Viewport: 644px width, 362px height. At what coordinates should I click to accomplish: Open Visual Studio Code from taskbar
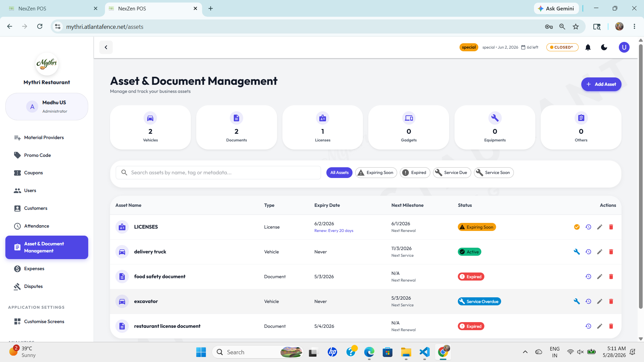[x=424, y=352]
